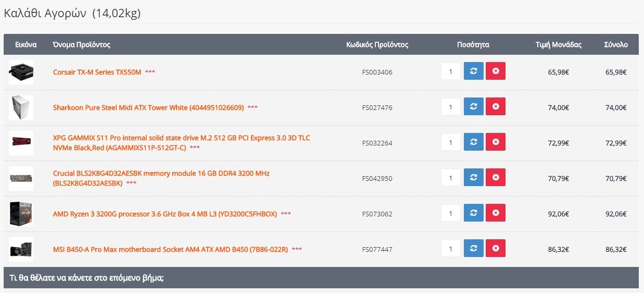Select product code FS032264
Image resolution: width=644 pixels, height=293 pixels.
click(377, 143)
